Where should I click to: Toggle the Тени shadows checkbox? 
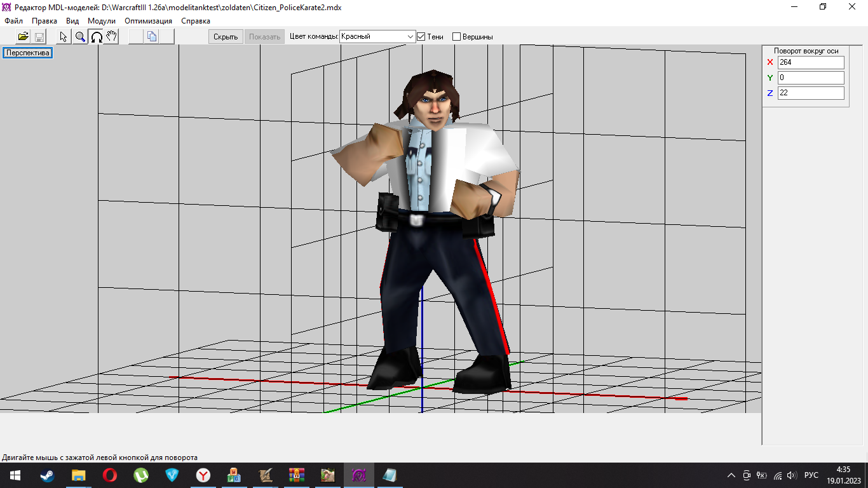[x=421, y=37]
